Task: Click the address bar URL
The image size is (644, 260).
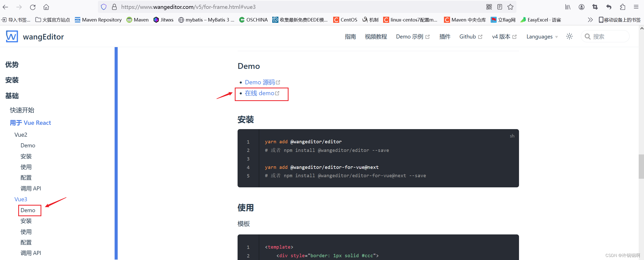Action: 188,7
